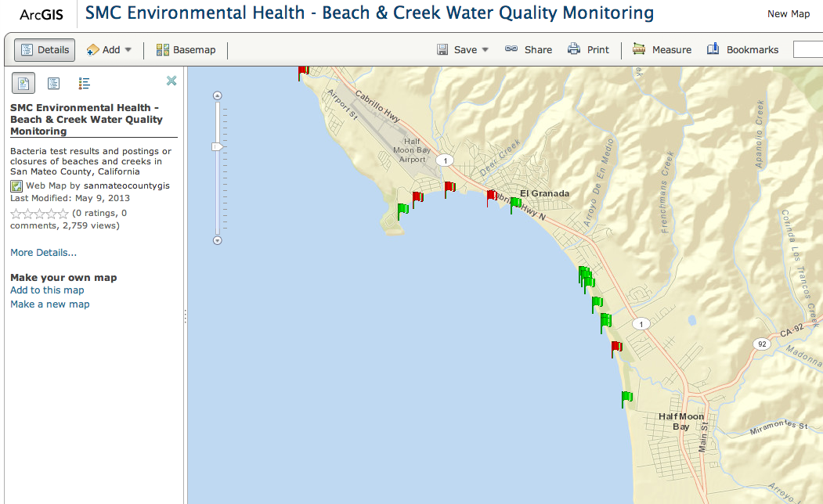Image resolution: width=823 pixels, height=504 pixels.
Task: Open the Basemap gallery
Action: pos(186,50)
